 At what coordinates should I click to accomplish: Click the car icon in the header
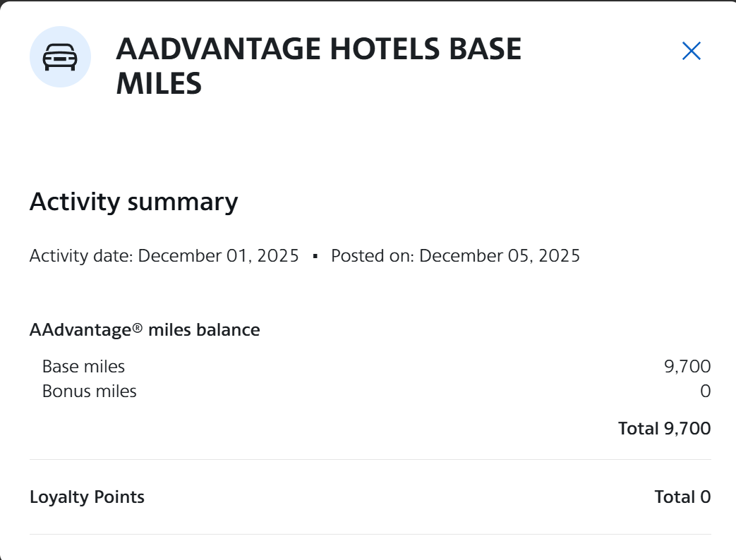pyautogui.click(x=60, y=57)
